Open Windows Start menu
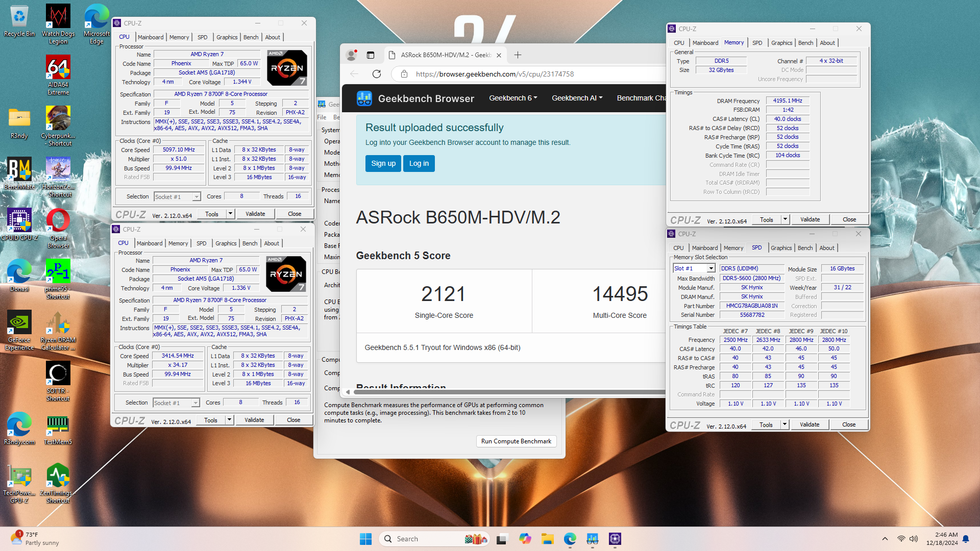 pyautogui.click(x=366, y=539)
